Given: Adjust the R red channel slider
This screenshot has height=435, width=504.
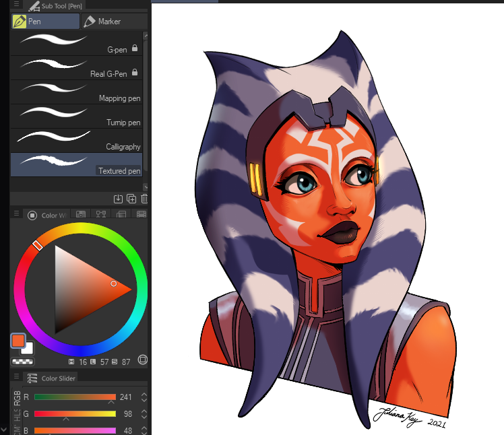Looking at the screenshot, I should [x=75, y=397].
